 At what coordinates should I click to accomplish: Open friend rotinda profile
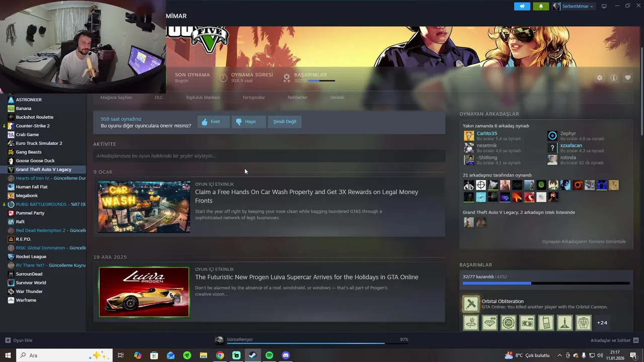click(568, 158)
